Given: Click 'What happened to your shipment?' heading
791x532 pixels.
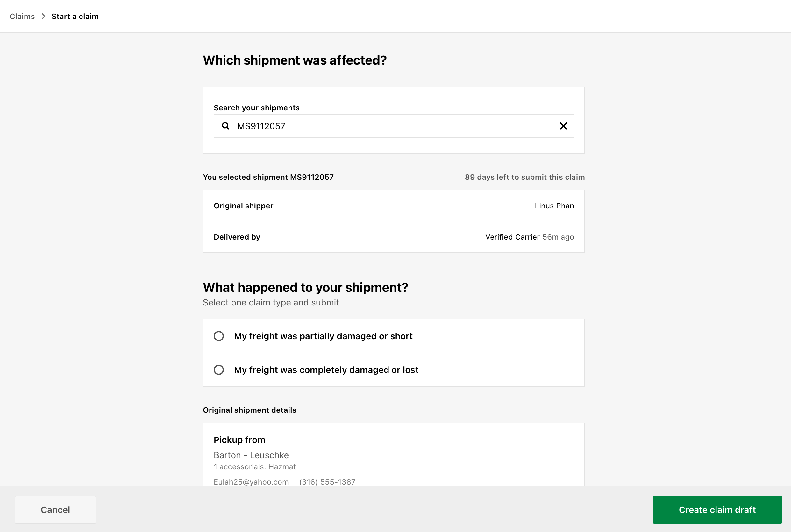Looking at the screenshot, I should tap(305, 287).
